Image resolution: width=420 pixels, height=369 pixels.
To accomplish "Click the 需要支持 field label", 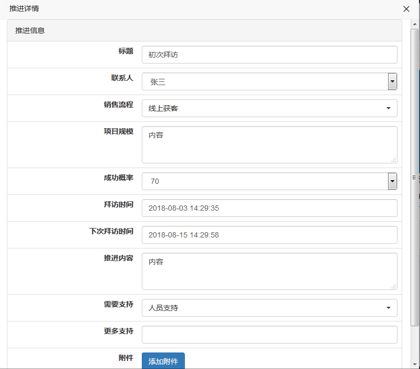I will (118, 304).
